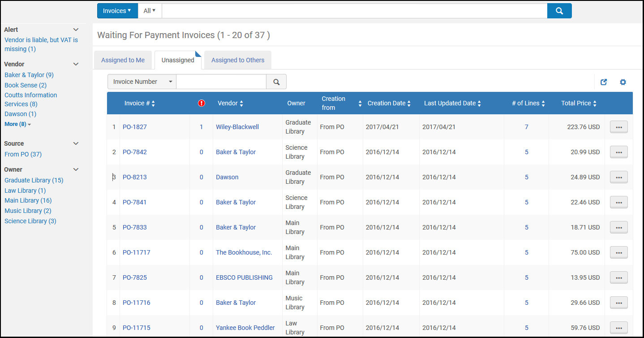Screen dimensions: 644x338
Task: Collapse the Vendor facet section
Action: 76,64
